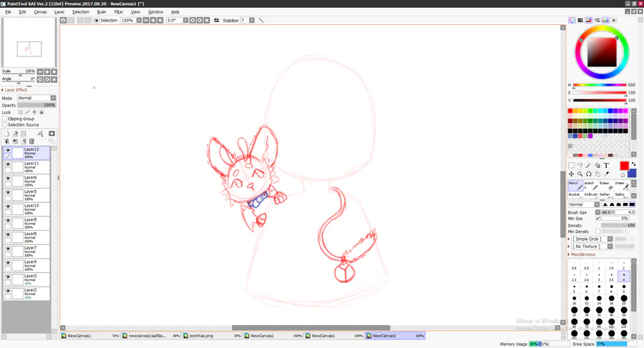Click the Brush Size value field

tap(618, 212)
